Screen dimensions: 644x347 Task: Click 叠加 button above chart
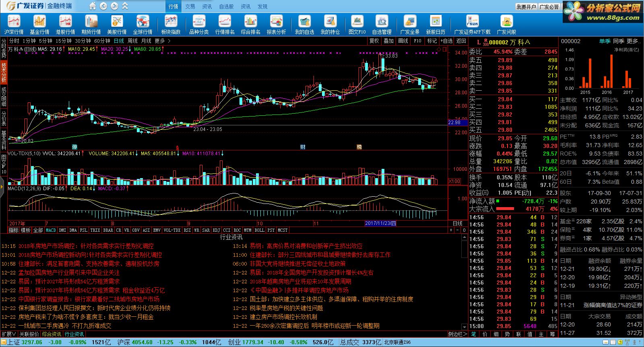point(388,41)
